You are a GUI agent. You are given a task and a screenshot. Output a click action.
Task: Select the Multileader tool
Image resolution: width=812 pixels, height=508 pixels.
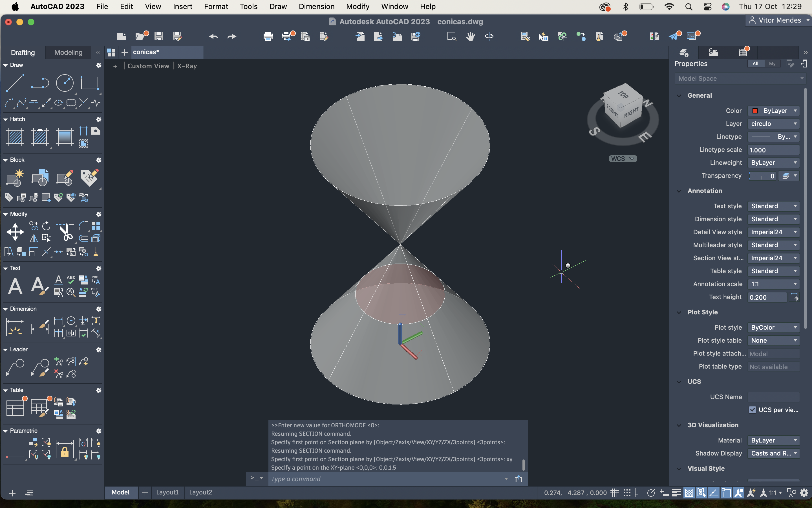[15, 367]
